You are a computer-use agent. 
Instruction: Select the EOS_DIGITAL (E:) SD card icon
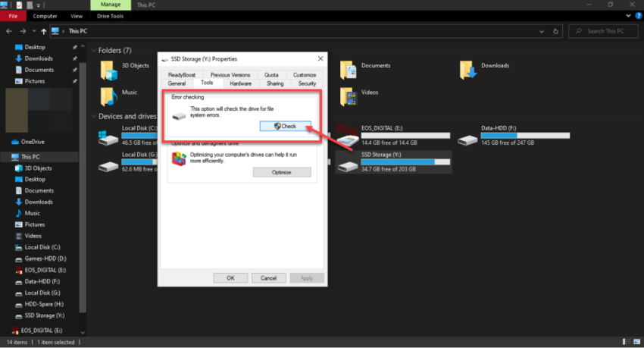coord(348,135)
